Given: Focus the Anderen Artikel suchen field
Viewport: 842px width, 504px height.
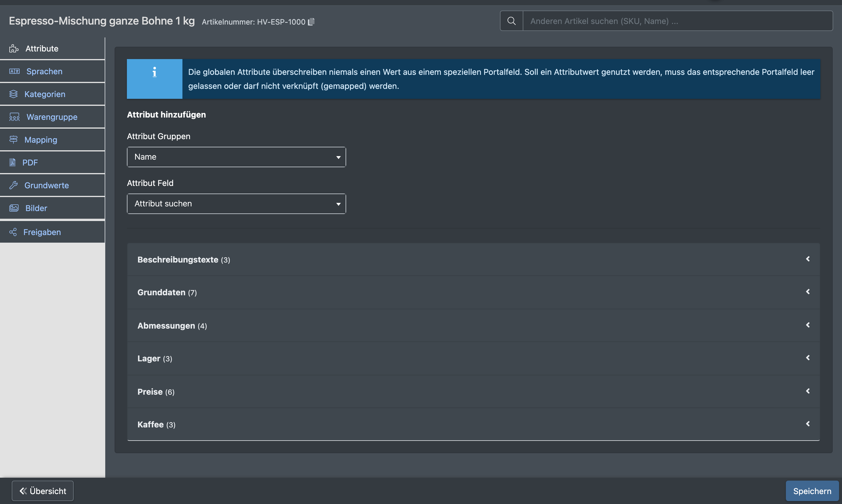Looking at the screenshot, I should point(678,21).
